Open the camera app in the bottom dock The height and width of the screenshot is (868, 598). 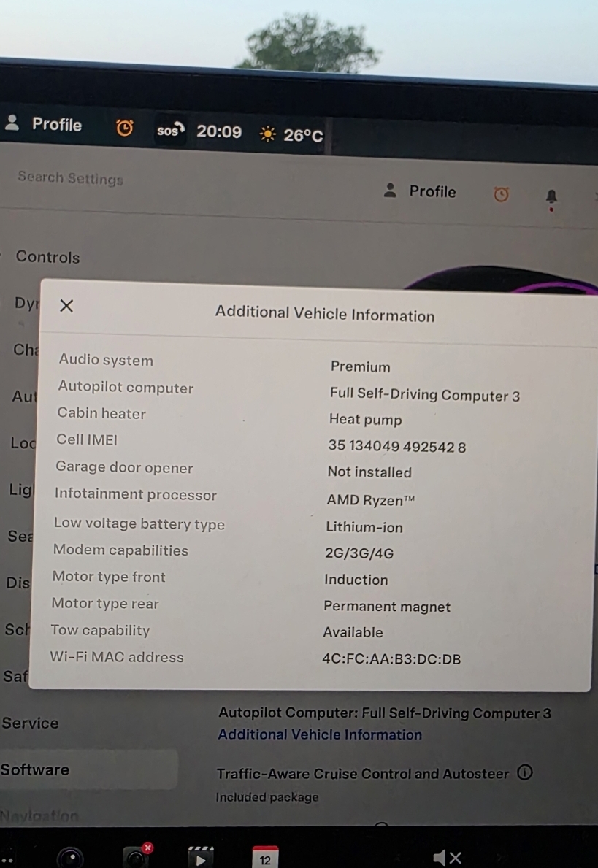[x=70, y=858]
